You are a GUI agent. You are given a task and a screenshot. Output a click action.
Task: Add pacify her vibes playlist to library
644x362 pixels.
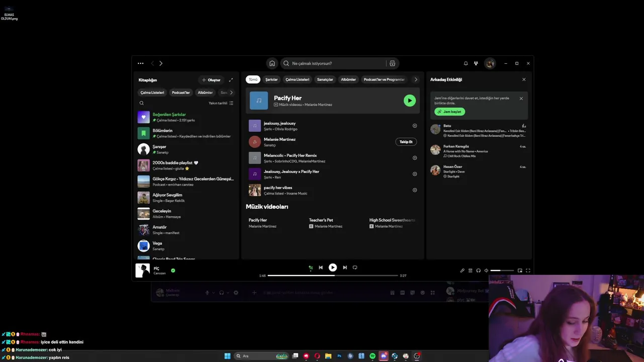coord(415,190)
